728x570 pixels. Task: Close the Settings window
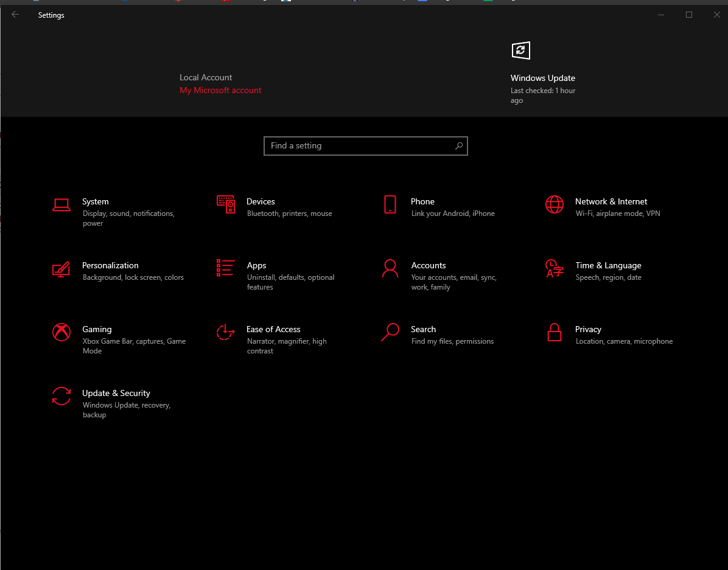coord(716,15)
